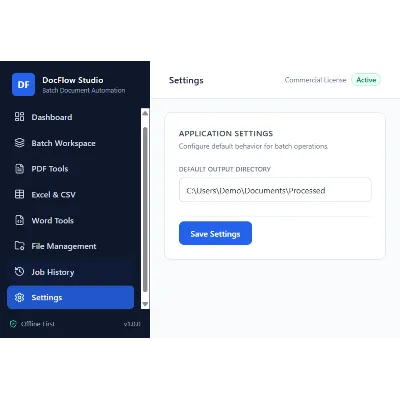Click the Offline First shield icon
The image size is (400, 400).
[x=13, y=324]
